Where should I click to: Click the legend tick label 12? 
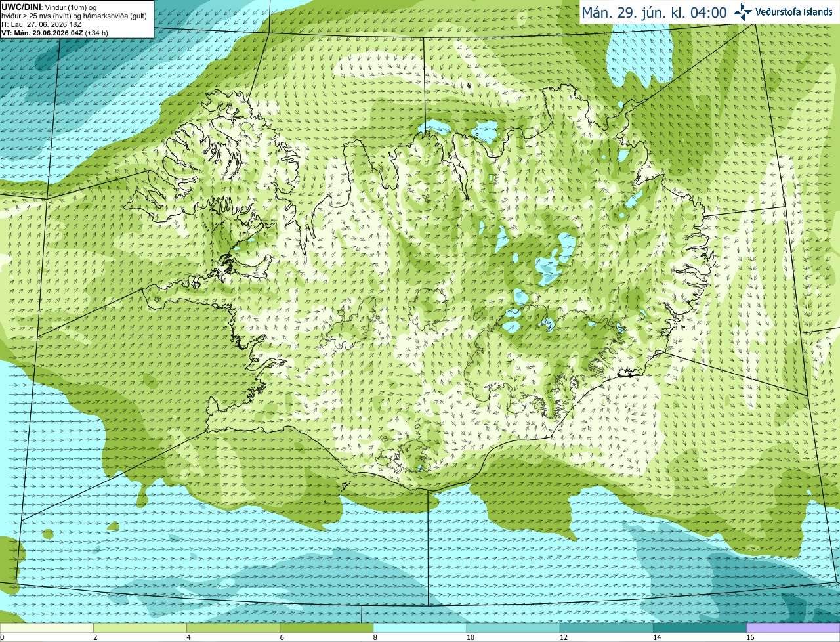tap(564, 637)
